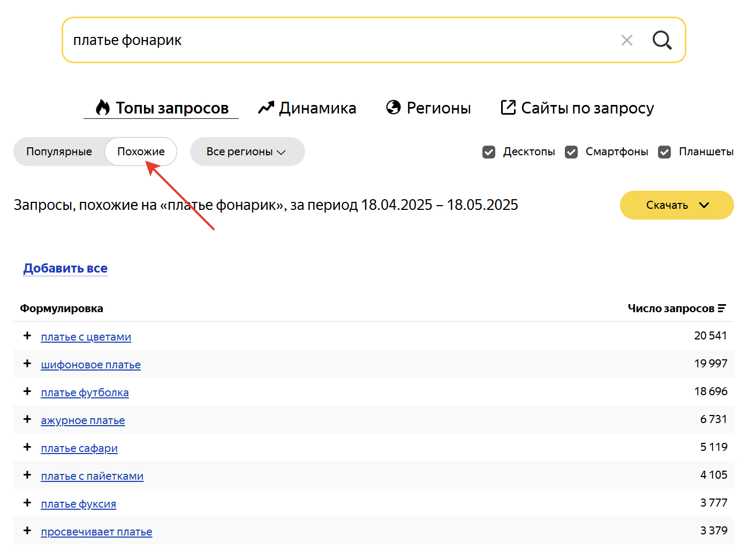Click the magnifier search icon
Viewport: 756px width, 551px height.
pyautogui.click(x=662, y=40)
